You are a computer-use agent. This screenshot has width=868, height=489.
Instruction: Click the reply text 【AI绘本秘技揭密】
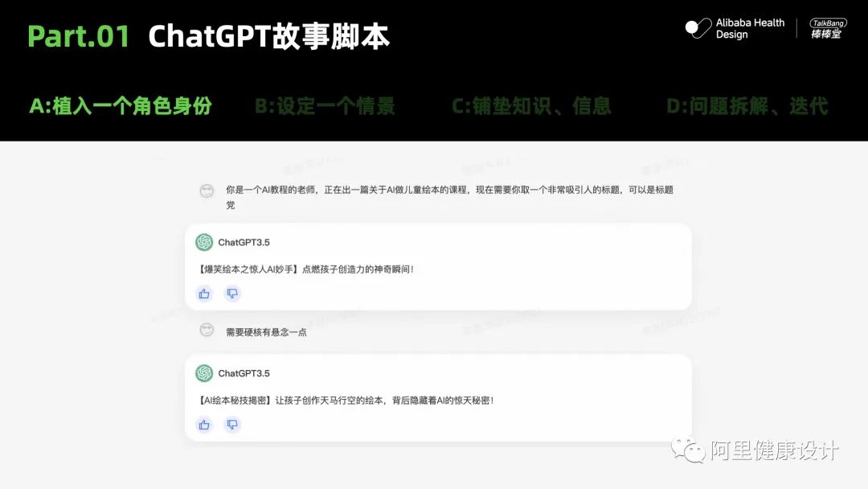pyautogui.click(x=346, y=401)
